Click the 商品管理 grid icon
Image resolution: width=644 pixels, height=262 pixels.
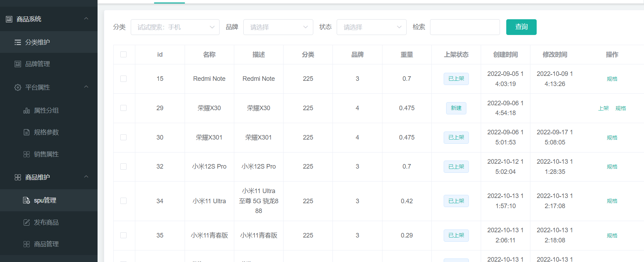click(x=27, y=244)
